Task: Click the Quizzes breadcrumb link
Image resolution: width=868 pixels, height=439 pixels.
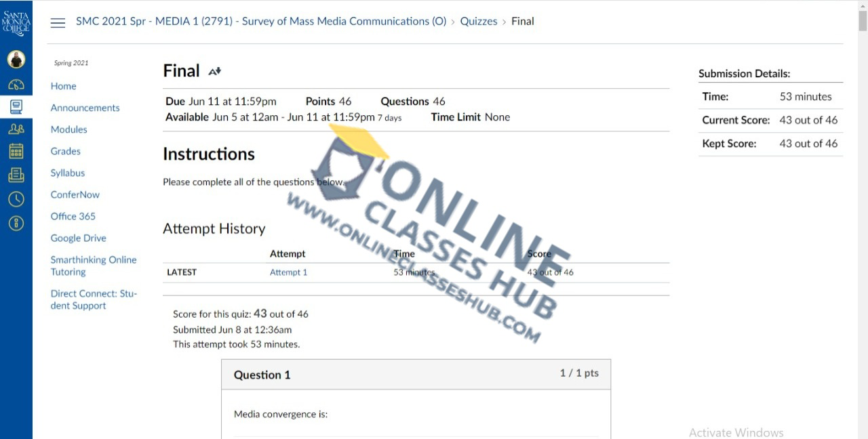Action: [478, 21]
